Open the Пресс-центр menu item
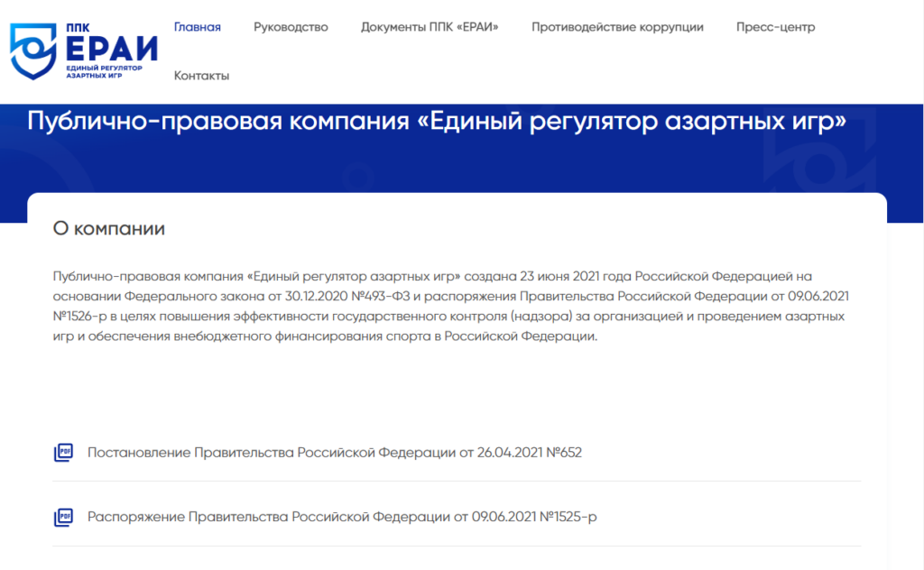The image size is (924, 570). pyautogui.click(x=775, y=27)
